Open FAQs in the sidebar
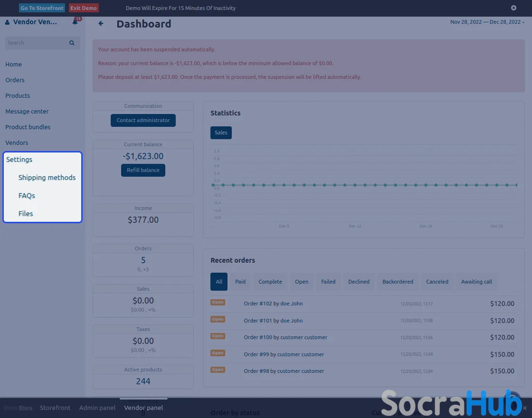 tap(27, 196)
